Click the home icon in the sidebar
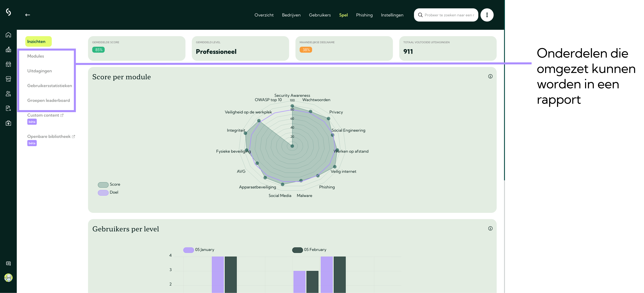 tap(8, 35)
